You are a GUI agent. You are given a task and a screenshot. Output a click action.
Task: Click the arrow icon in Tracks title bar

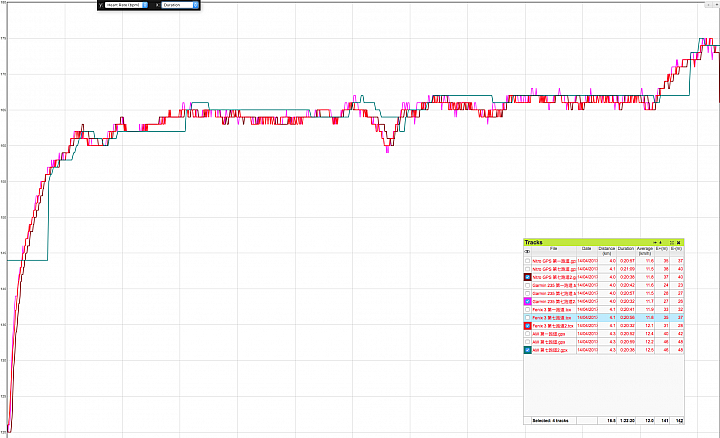click(x=655, y=242)
